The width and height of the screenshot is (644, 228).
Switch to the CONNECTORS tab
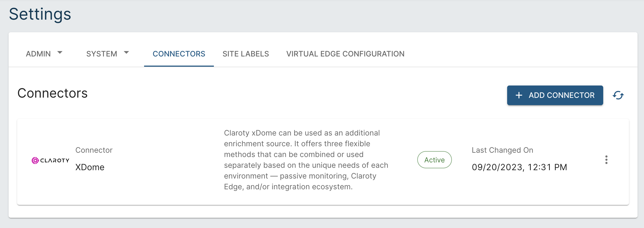click(x=179, y=54)
